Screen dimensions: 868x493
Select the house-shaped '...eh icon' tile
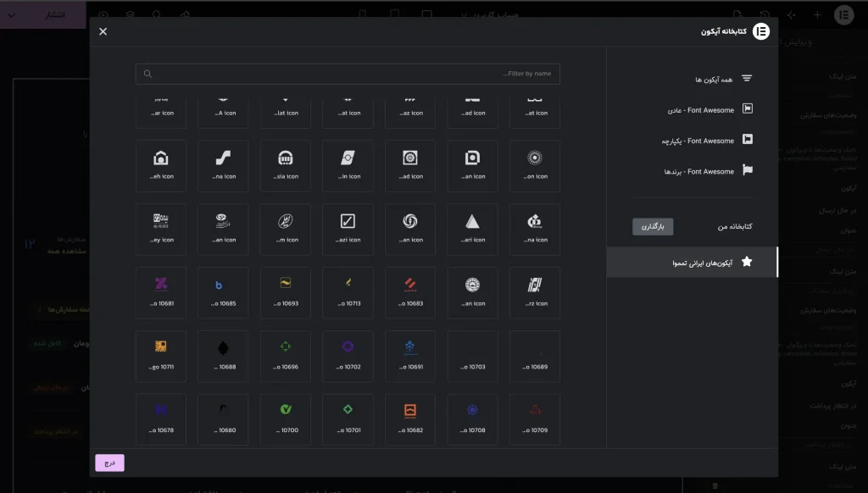pyautogui.click(x=160, y=166)
